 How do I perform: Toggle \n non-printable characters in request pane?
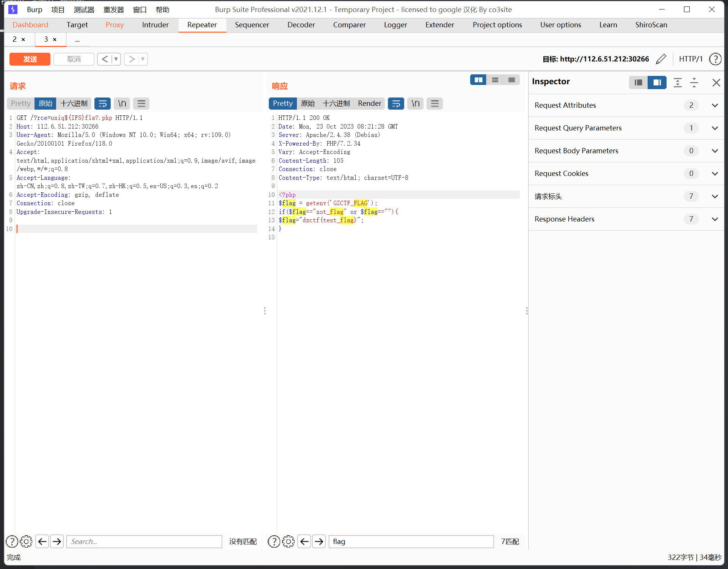click(122, 104)
